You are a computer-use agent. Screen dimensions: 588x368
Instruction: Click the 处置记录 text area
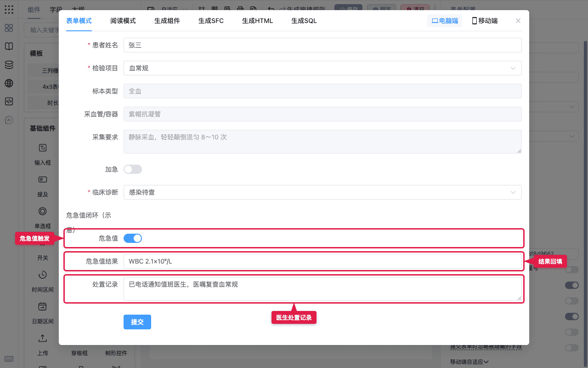click(x=322, y=289)
